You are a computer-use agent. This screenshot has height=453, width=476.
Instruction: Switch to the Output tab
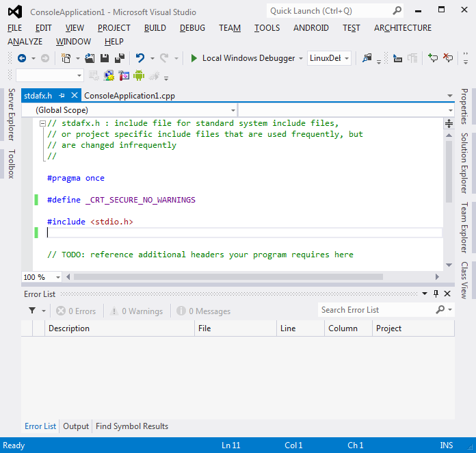point(76,426)
